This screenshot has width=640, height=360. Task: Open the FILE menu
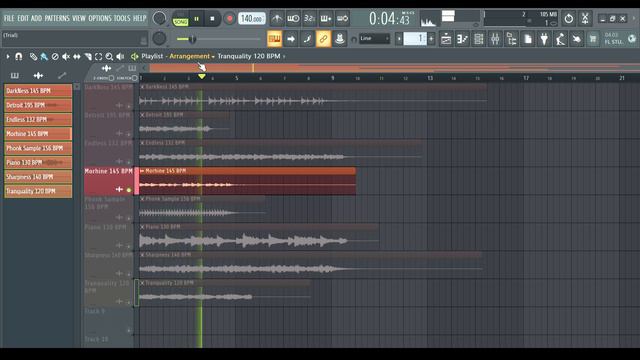pos(9,18)
